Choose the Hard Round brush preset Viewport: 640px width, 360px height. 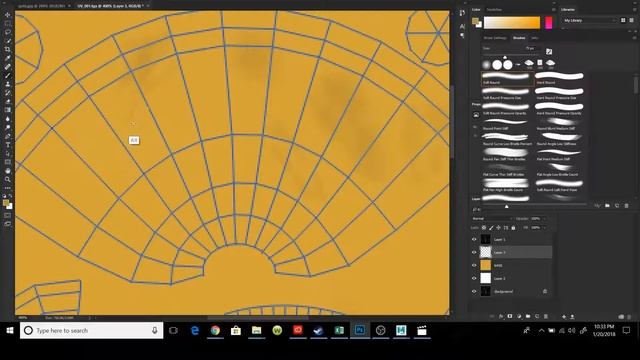(x=560, y=78)
